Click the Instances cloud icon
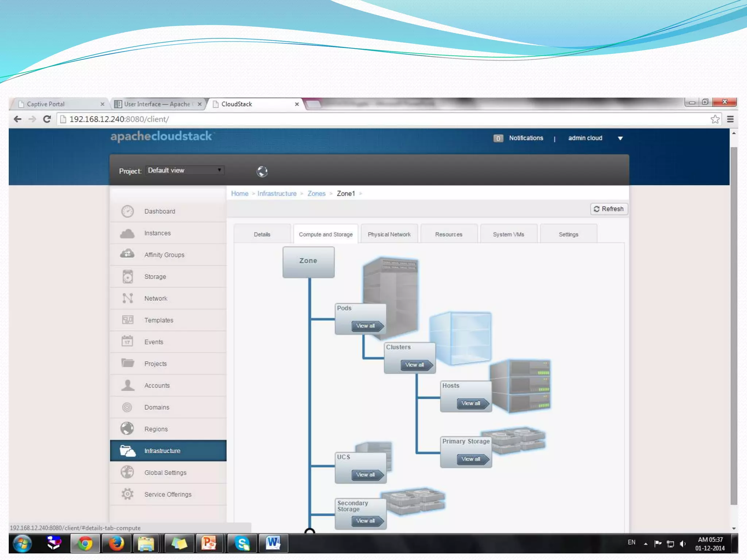Image resolution: width=747 pixels, height=560 pixels. click(127, 233)
